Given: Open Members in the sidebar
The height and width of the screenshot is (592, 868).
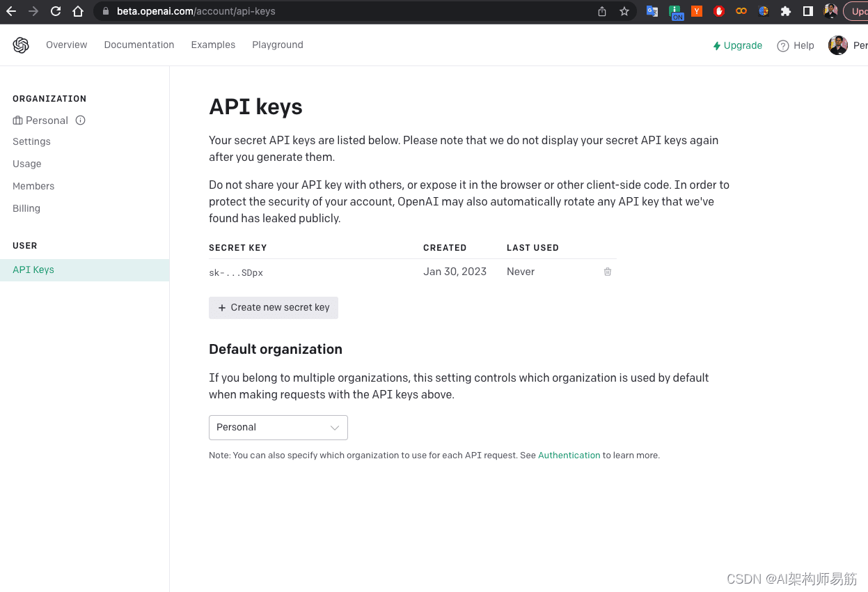Looking at the screenshot, I should 33,186.
